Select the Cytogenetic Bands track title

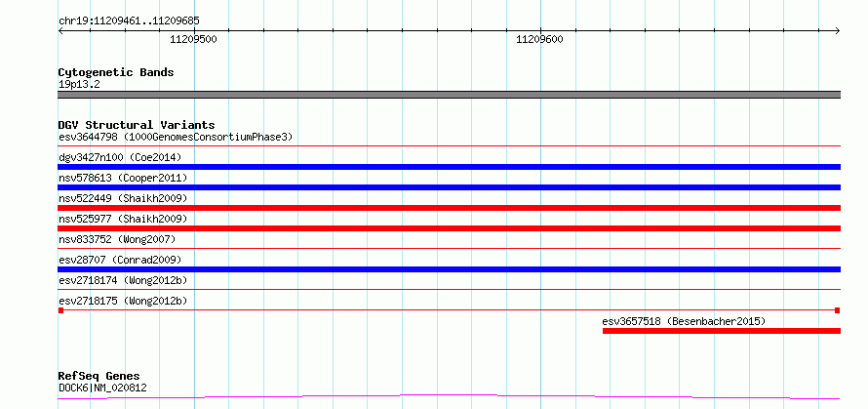[x=116, y=72]
